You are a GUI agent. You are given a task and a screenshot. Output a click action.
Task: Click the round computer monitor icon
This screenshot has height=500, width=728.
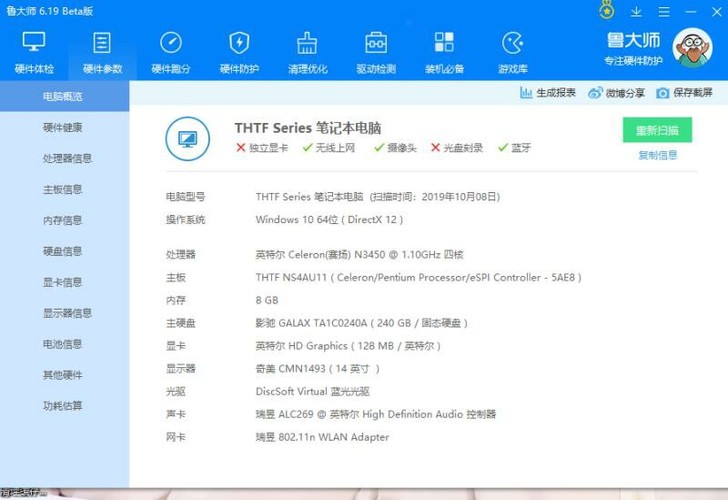188,139
